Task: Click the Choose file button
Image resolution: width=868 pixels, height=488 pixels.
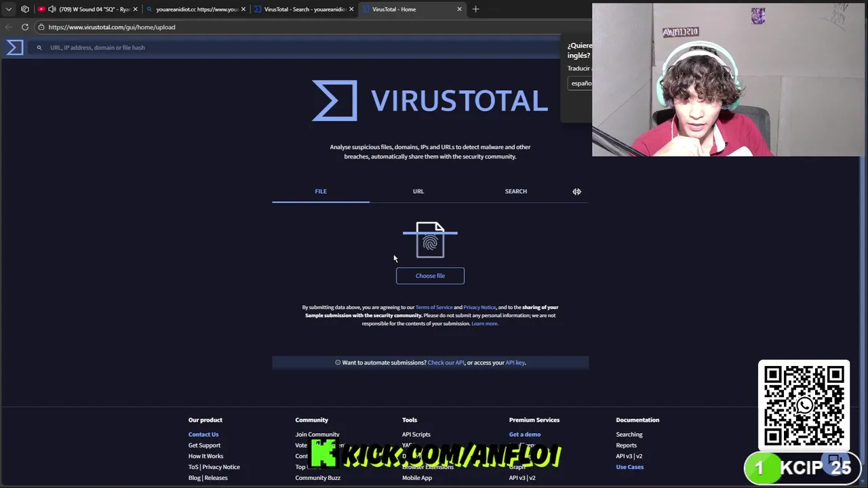Action: [x=430, y=276]
